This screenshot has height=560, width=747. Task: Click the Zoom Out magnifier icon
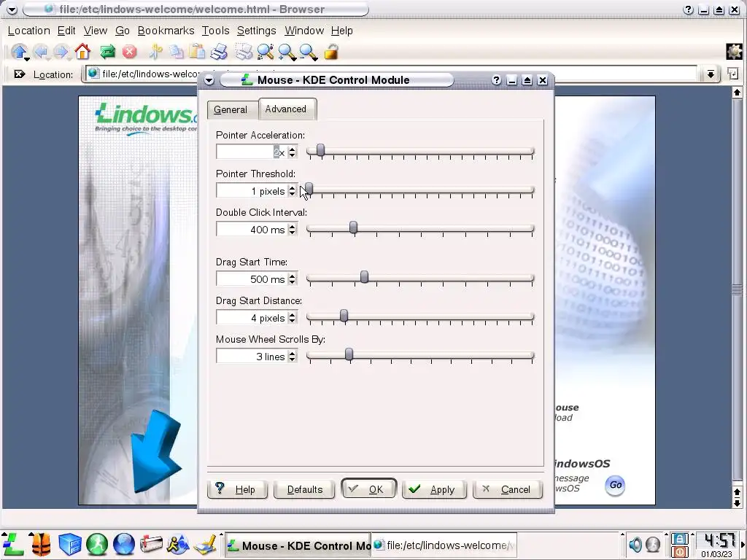(309, 52)
